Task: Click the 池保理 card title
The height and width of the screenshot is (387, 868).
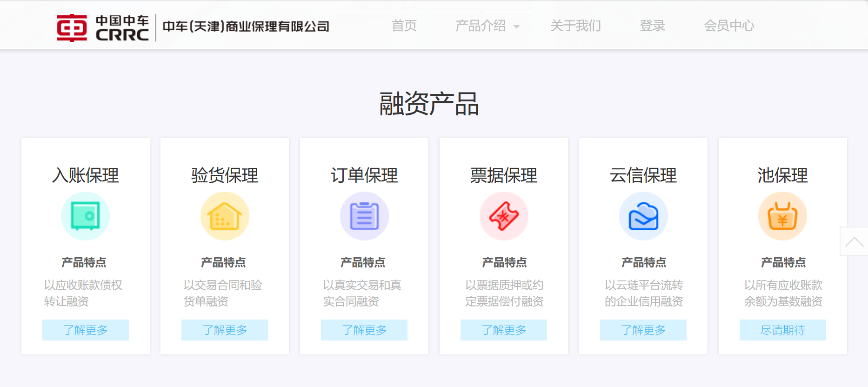Action: pos(783,175)
